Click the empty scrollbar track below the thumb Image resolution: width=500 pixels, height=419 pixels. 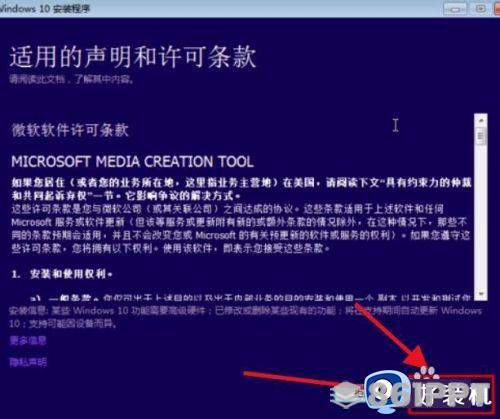(x=481, y=217)
